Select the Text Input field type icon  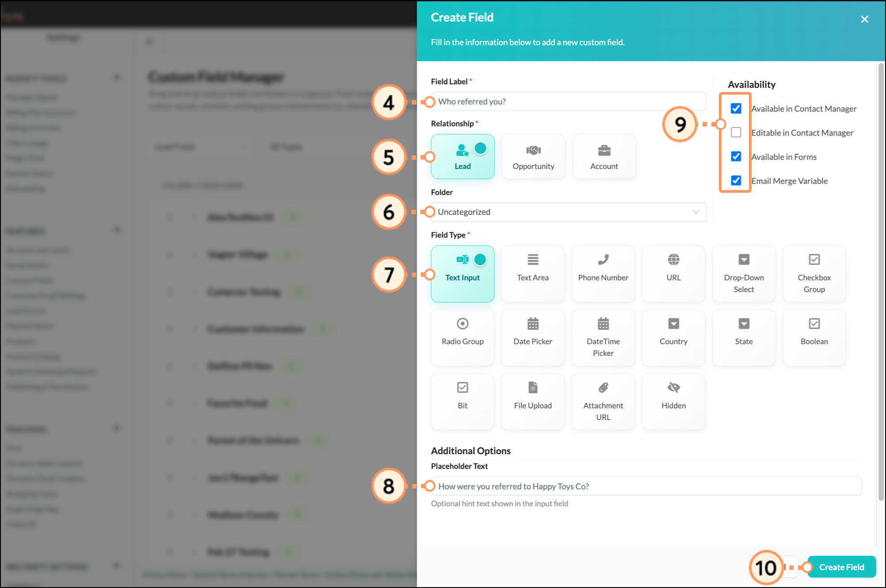click(462, 260)
